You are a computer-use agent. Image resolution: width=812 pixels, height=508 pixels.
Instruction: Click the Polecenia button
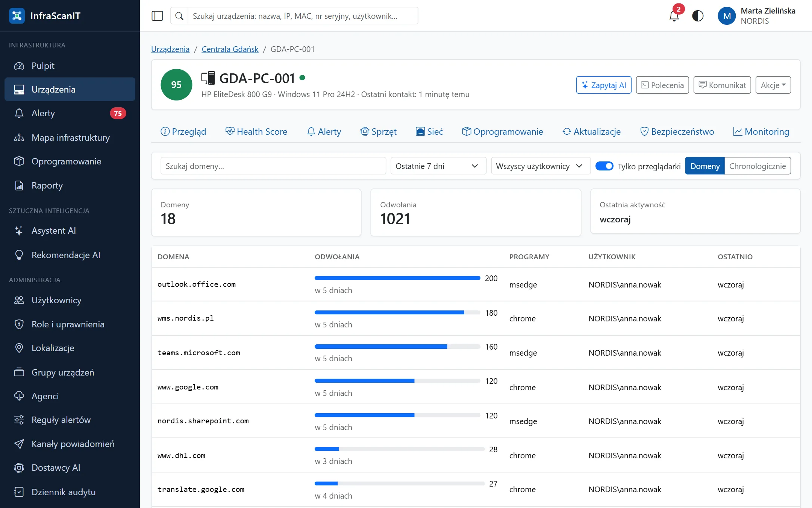click(x=662, y=85)
